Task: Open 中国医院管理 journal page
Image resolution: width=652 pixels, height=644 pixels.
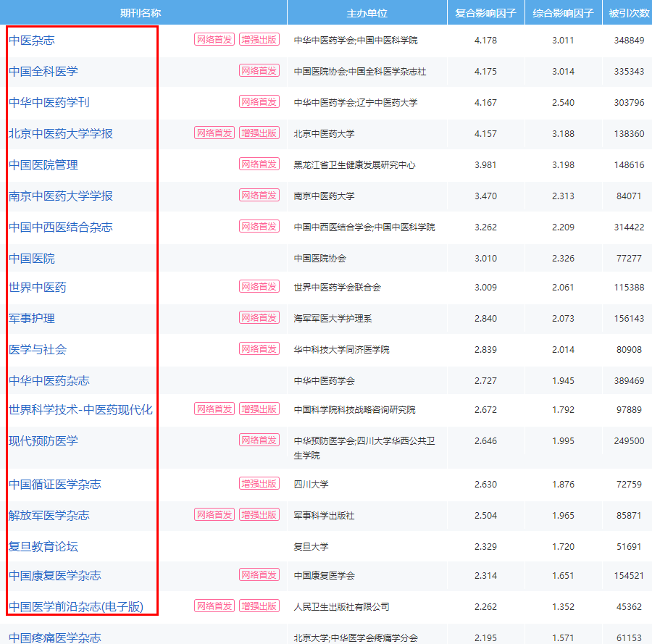Action: coord(43,164)
